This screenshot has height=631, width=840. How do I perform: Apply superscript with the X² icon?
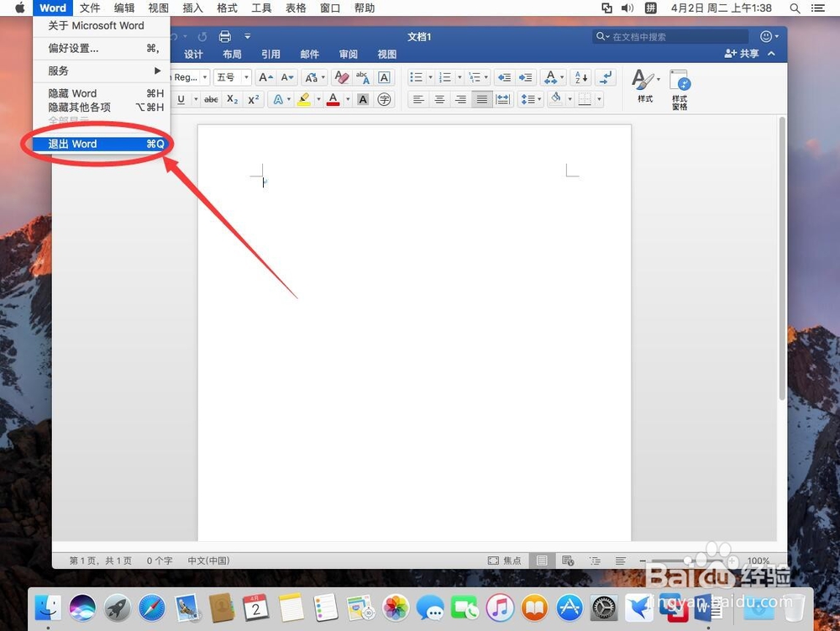(254, 100)
